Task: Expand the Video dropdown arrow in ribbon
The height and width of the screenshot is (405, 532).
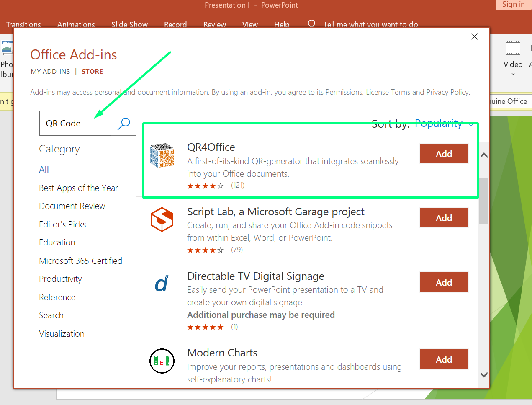Action: (513, 74)
